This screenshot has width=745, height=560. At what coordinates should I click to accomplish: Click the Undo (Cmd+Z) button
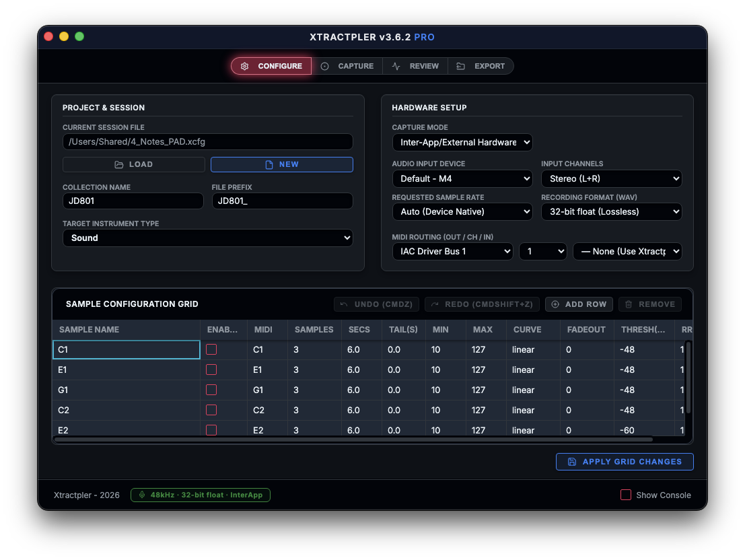[376, 304]
